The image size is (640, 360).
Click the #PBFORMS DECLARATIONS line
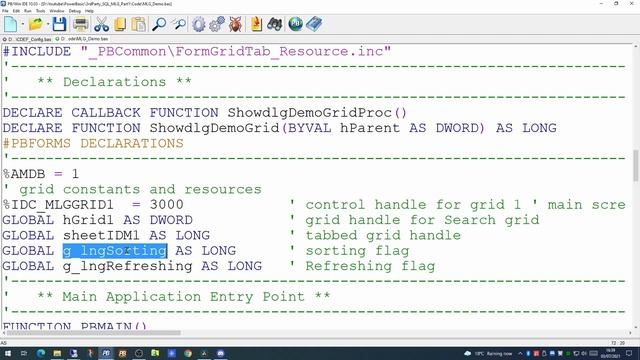(x=93, y=144)
